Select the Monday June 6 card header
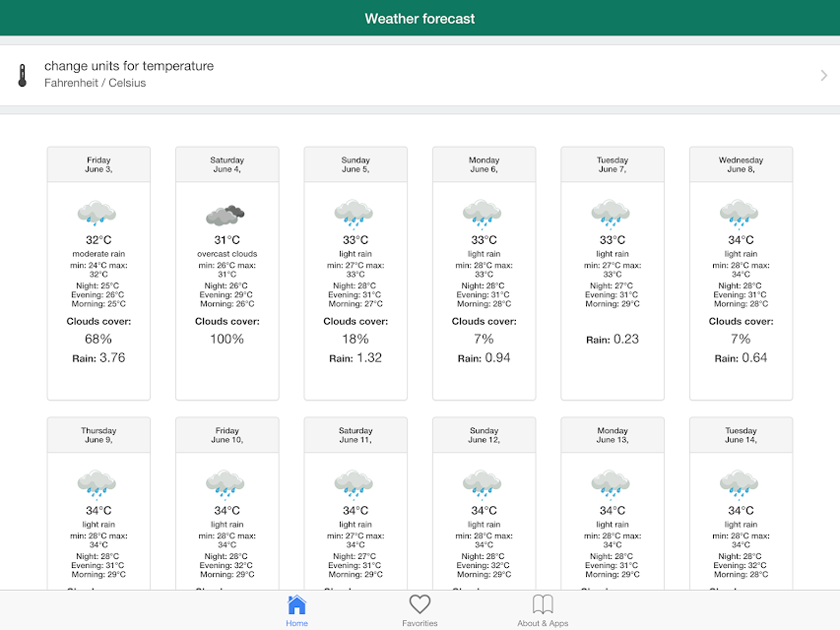The height and width of the screenshot is (630, 840). point(485,164)
